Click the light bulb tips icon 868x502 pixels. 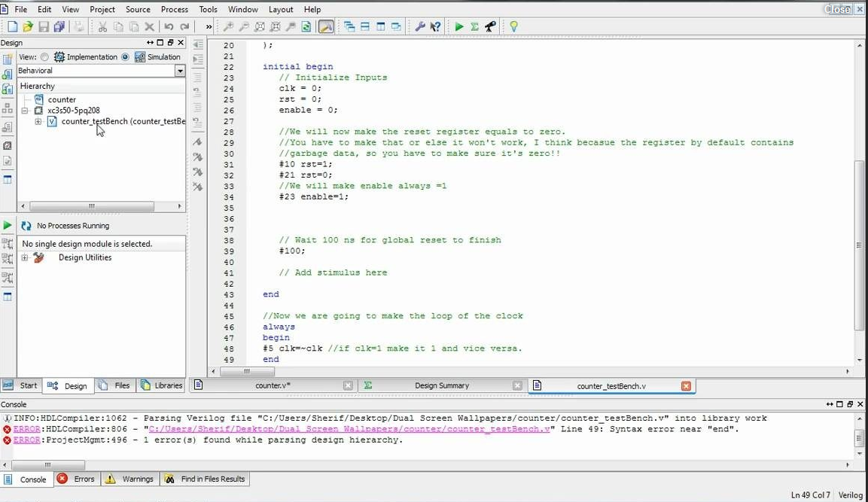point(514,27)
